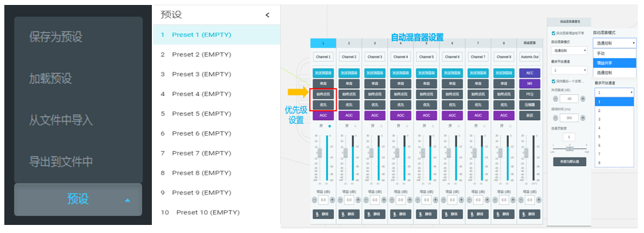Screen dimensions: 644x233
Task: Open the 最多开放通道 dropdown in properties panel
Action: point(569,70)
